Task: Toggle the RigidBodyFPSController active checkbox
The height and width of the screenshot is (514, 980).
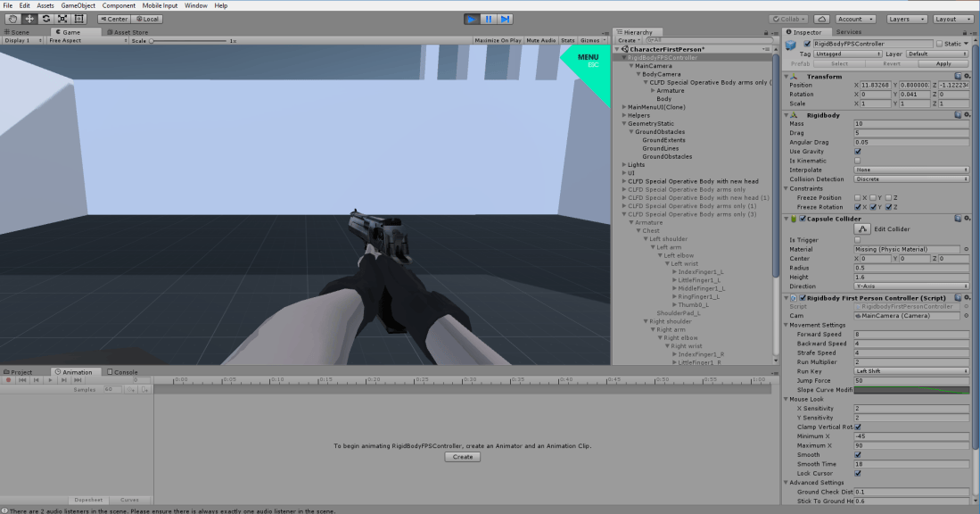Action: (807, 44)
